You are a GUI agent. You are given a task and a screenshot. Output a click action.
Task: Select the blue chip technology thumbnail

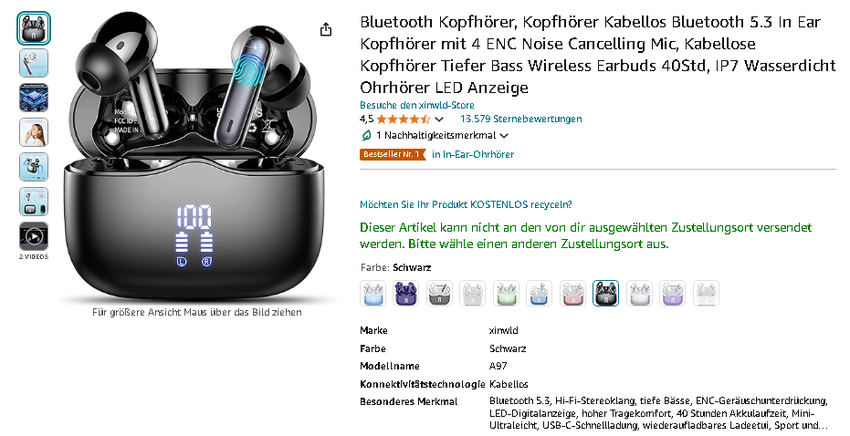click(34, 98)
